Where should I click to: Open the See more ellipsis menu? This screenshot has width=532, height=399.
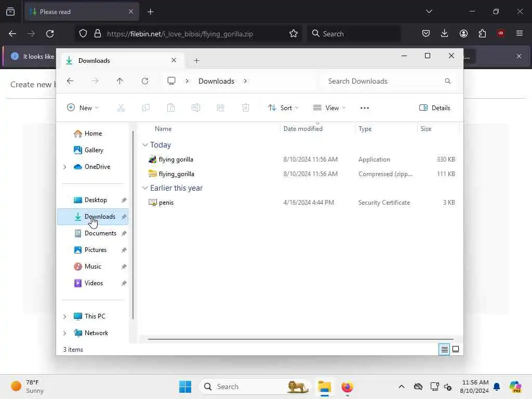pyautogui.click(x=364, y=108)
